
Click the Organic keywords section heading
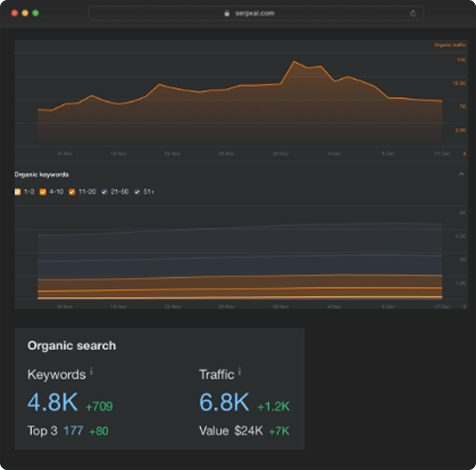coord(42,175)
